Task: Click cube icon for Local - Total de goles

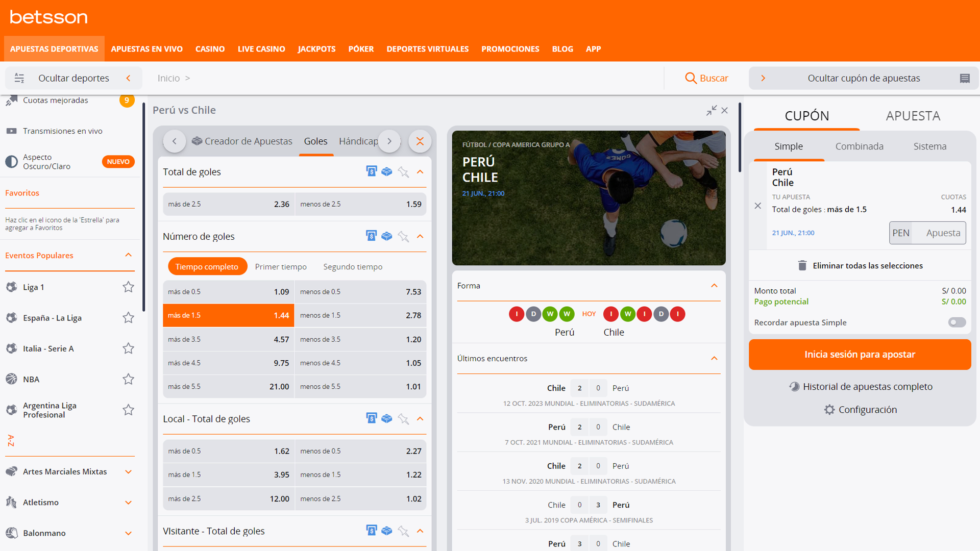Action: pyautogui.click(x=387, y=419)
